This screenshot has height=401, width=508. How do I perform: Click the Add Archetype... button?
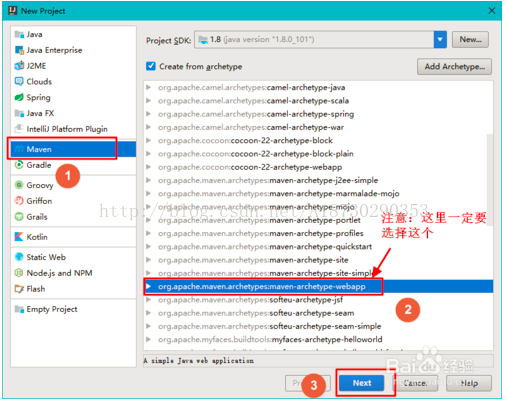pyautogui.click(x=454, y=67)
